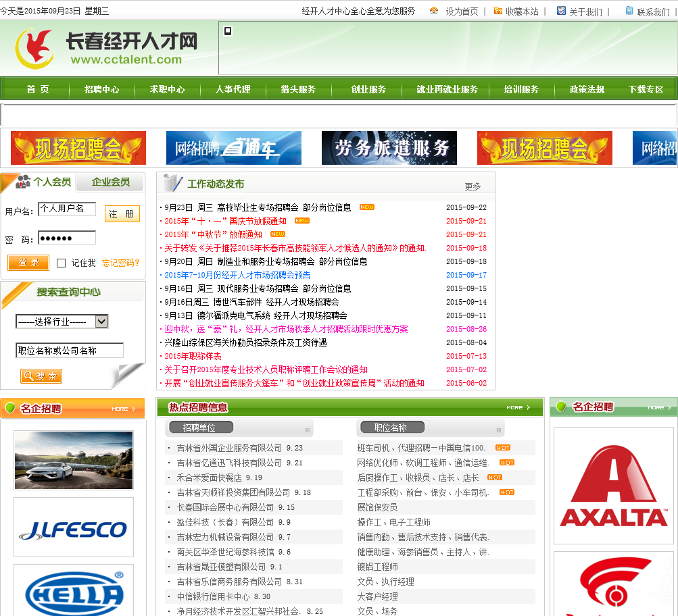Click green ball icon in left 名企招聘 header
Image resolution: width=678 pixels, height=616 pixels.
(x=10, y=408)
